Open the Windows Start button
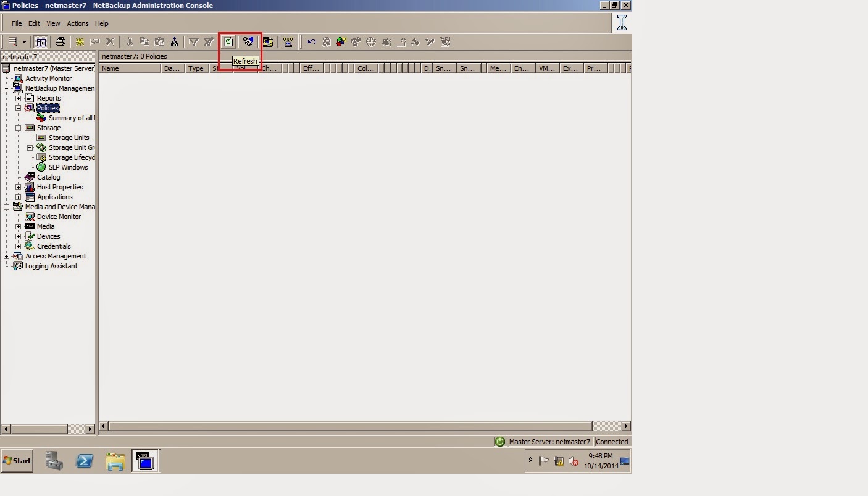 point(17,461)
